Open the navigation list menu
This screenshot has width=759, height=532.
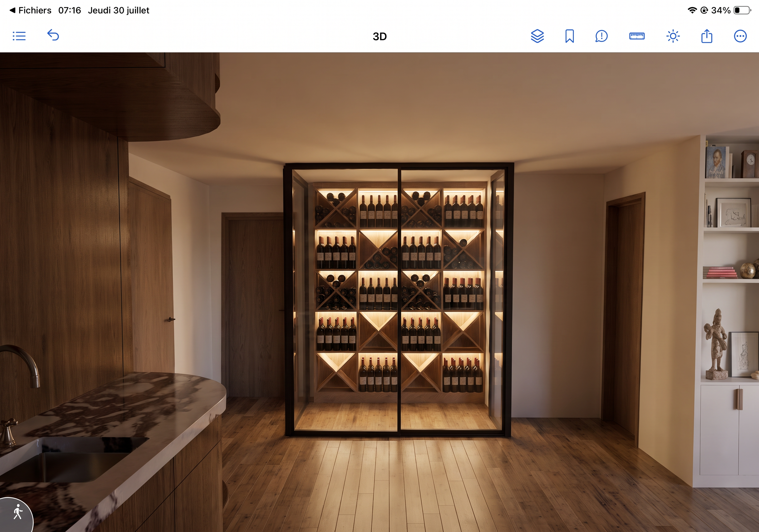click(19, 36)
